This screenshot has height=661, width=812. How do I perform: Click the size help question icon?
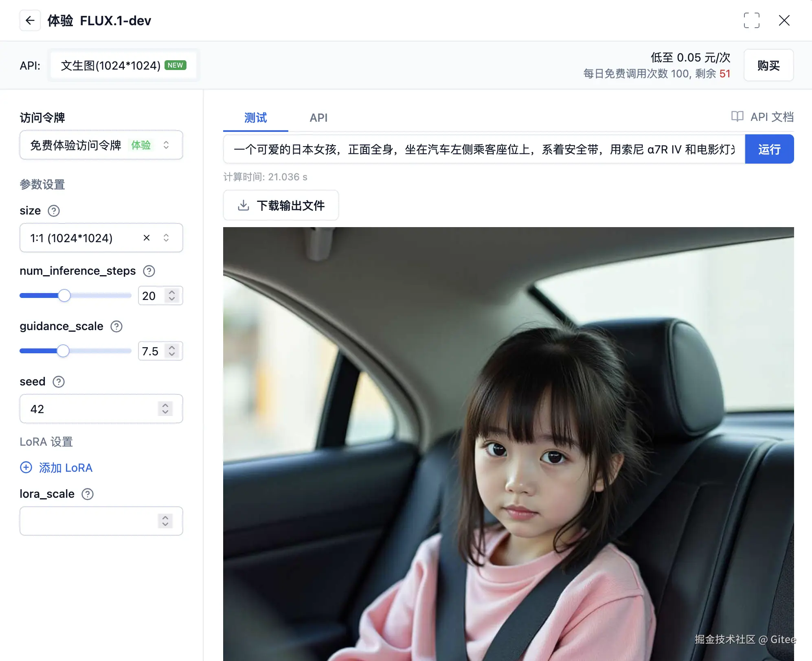click(54, 211)
